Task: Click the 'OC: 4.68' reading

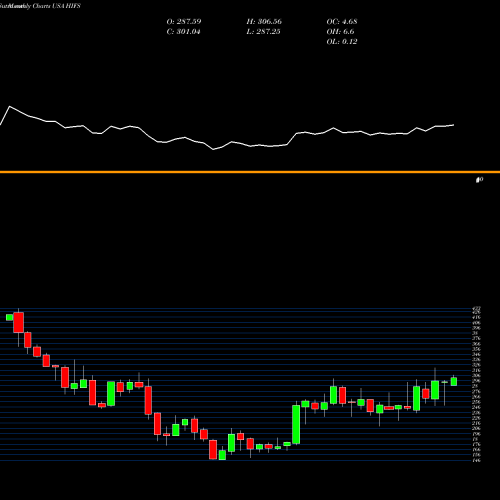Action: point(342,21)
